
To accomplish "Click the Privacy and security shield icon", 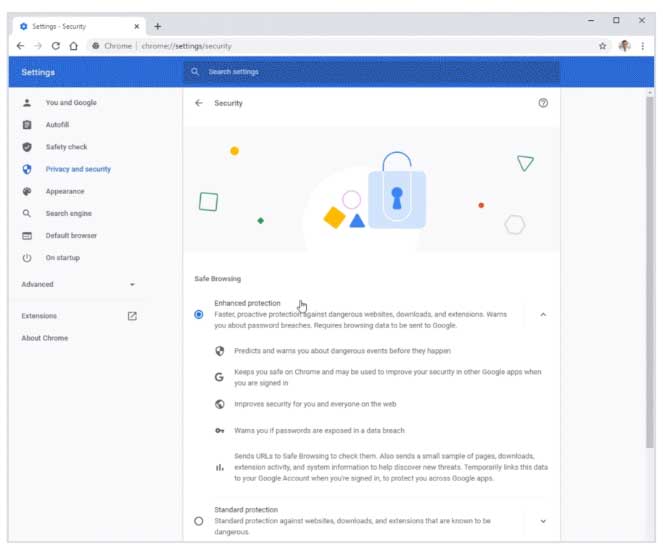I will tap(27, 169).
